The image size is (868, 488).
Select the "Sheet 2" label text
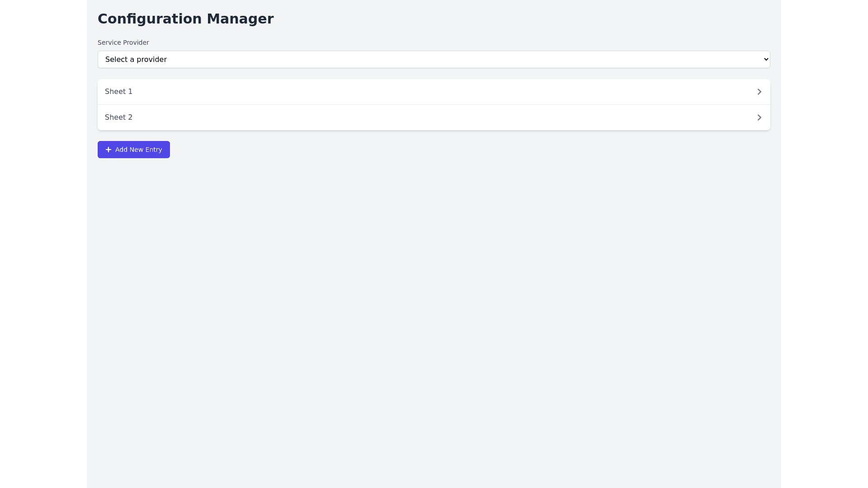click(x=118, y=117)
